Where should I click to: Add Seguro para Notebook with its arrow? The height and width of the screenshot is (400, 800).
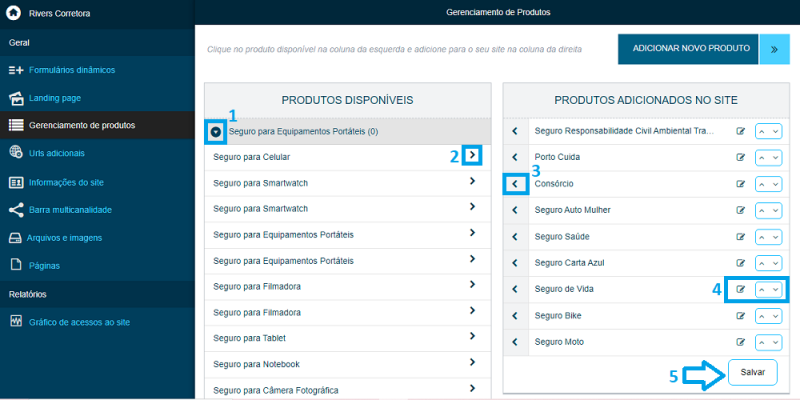tap(472, 362)
